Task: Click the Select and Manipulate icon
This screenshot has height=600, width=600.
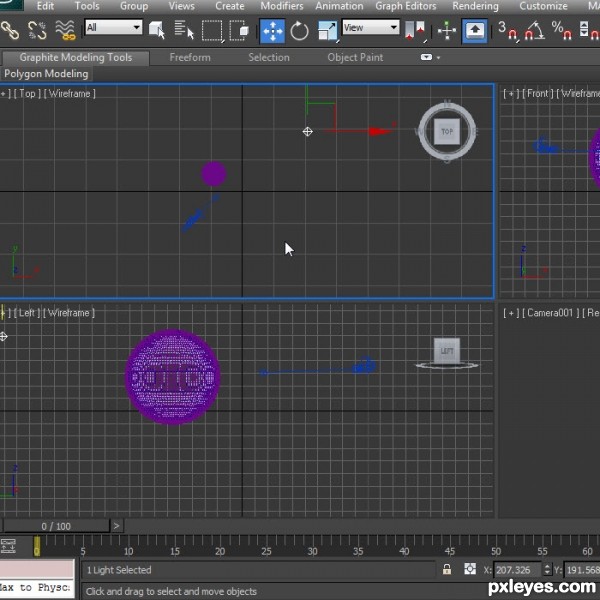Action: click(x=447, y=31)
